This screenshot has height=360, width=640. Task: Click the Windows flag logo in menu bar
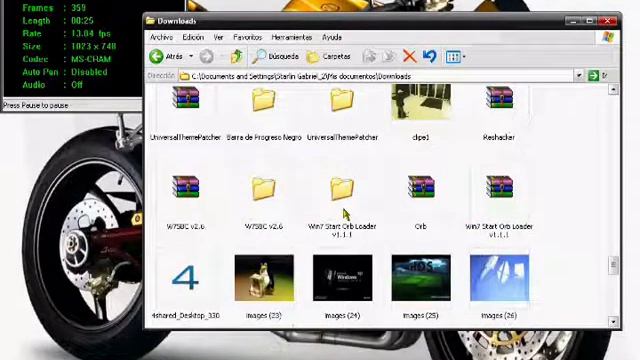click(608, 37)
